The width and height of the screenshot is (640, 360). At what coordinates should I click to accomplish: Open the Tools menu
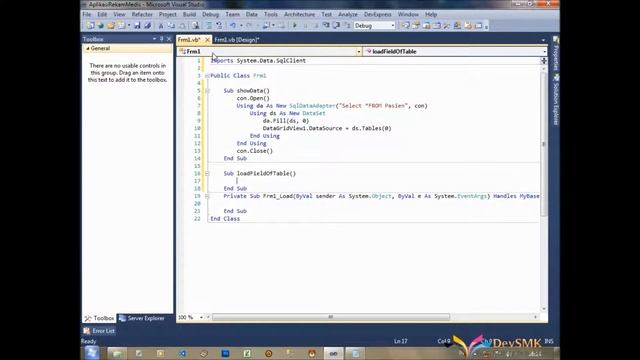pos(271,14)
